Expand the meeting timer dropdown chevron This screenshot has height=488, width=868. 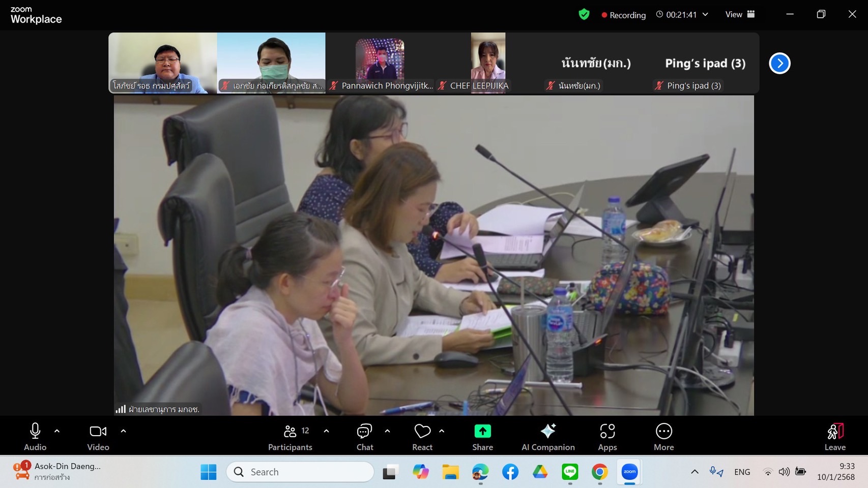point(705,15)
